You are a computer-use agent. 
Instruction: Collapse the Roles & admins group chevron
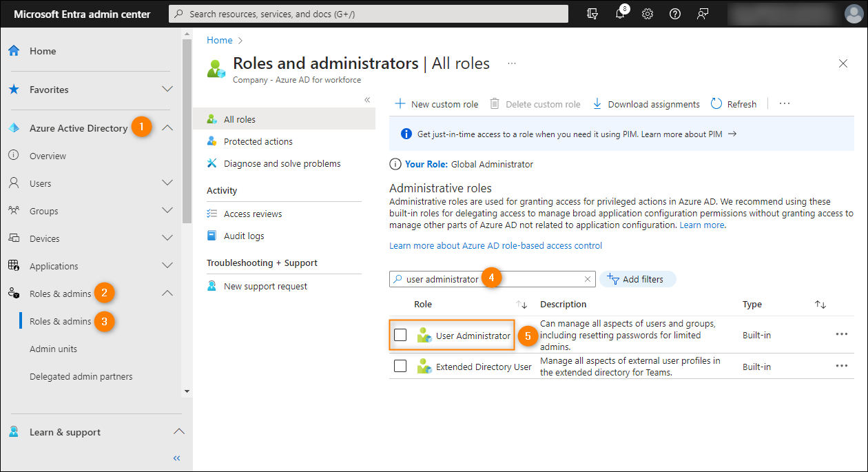pos(167,293)
